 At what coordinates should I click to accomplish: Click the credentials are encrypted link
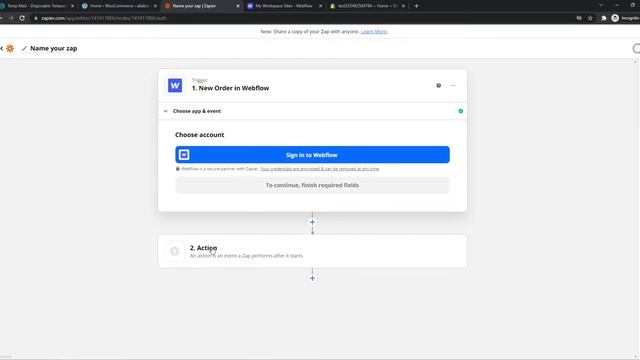320,169
